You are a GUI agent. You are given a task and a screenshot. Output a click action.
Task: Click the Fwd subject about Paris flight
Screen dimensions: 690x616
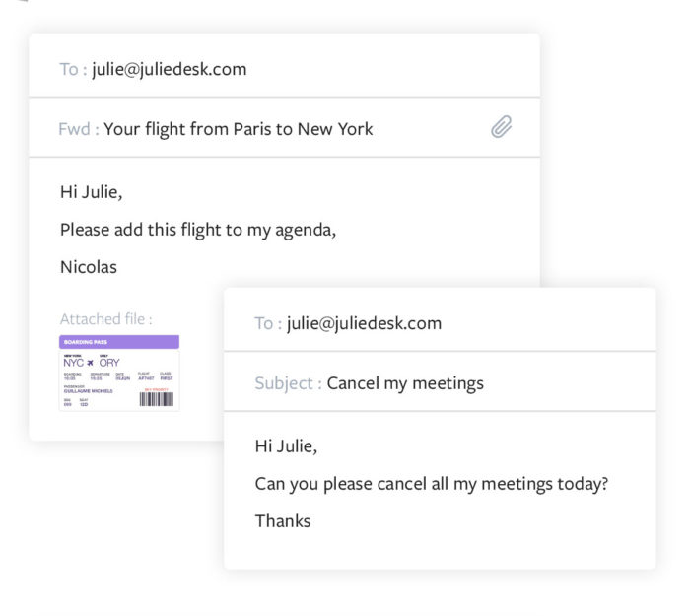pyautogui.click(x=238, y=129)
